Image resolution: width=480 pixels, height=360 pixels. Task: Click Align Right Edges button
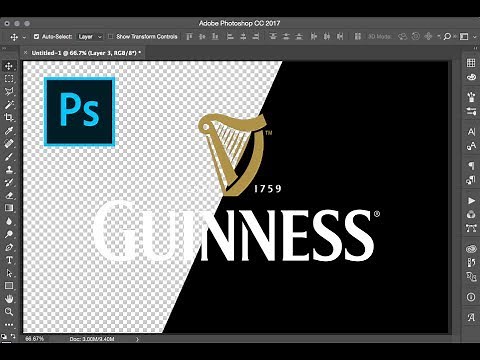pyautogui.click(x=256, y=36)
